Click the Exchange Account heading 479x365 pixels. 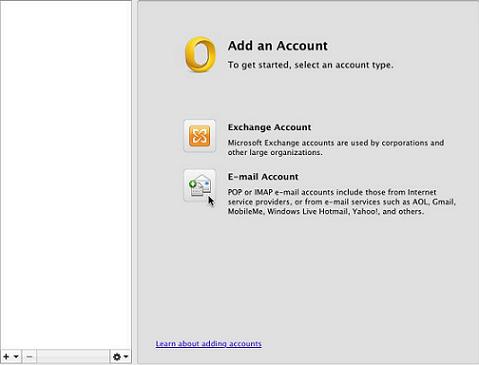pyautogui.click(x=269, y=127)
